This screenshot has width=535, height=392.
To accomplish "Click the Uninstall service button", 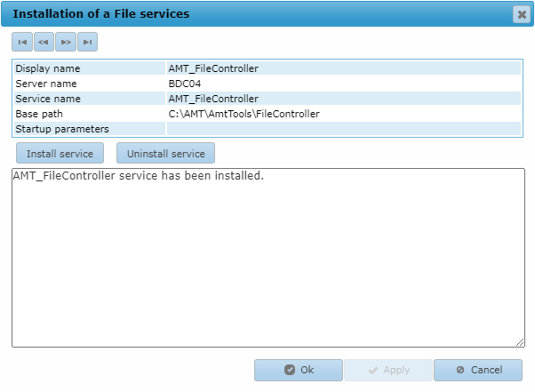I will click(x=166, y=153).
